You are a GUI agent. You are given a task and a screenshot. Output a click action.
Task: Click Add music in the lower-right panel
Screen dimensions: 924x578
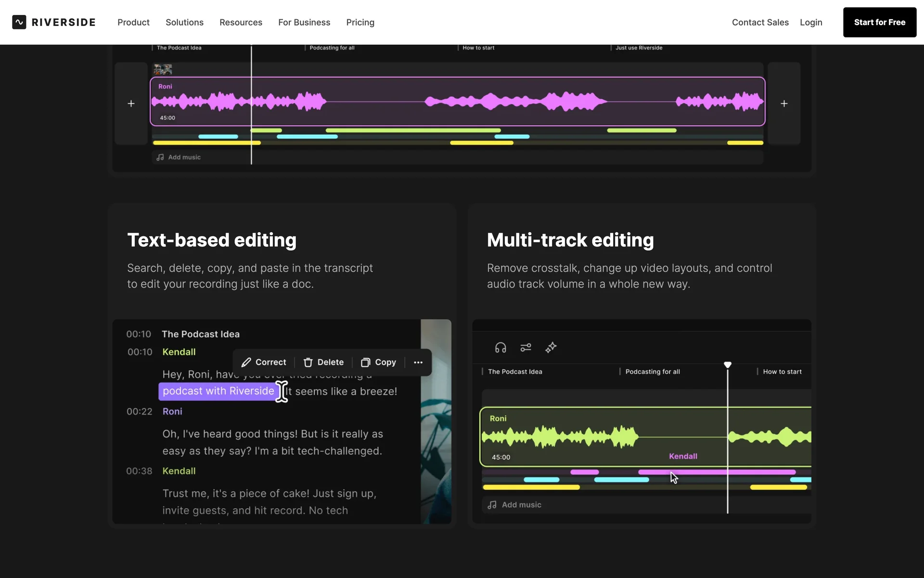514,505
